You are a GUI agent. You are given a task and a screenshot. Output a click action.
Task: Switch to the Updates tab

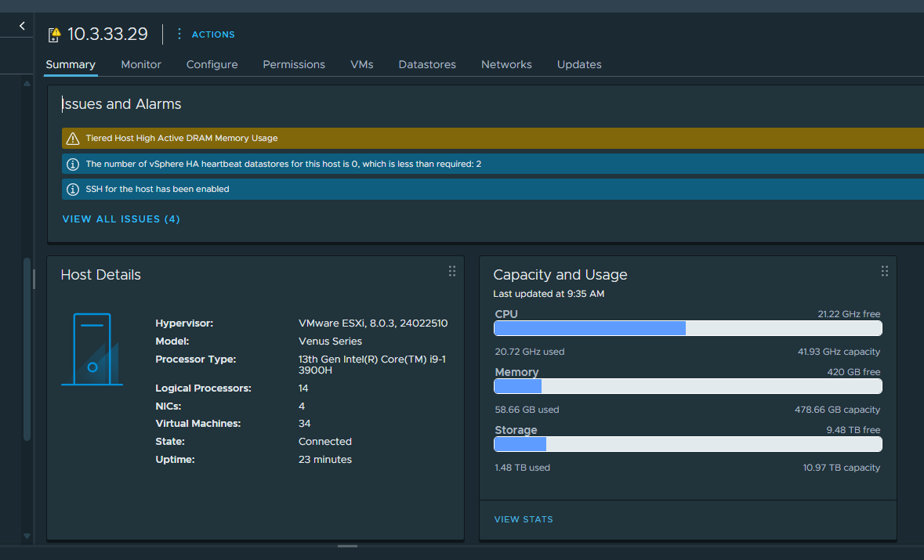click(x=579, y=64)
